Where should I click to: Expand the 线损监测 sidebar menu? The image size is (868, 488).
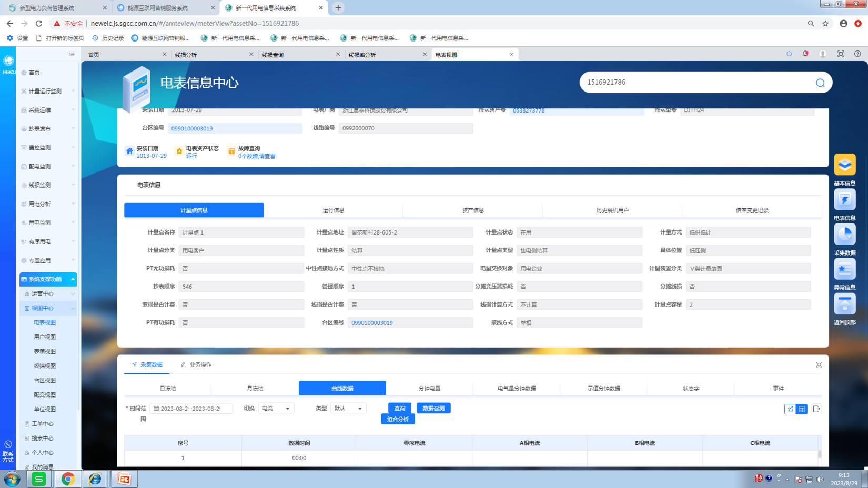pos(47,185)
